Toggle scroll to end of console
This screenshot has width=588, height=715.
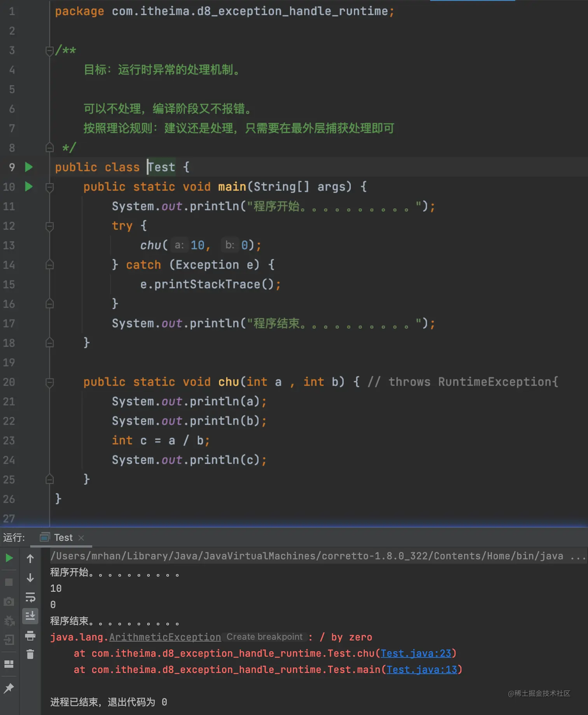click(30, 616)
